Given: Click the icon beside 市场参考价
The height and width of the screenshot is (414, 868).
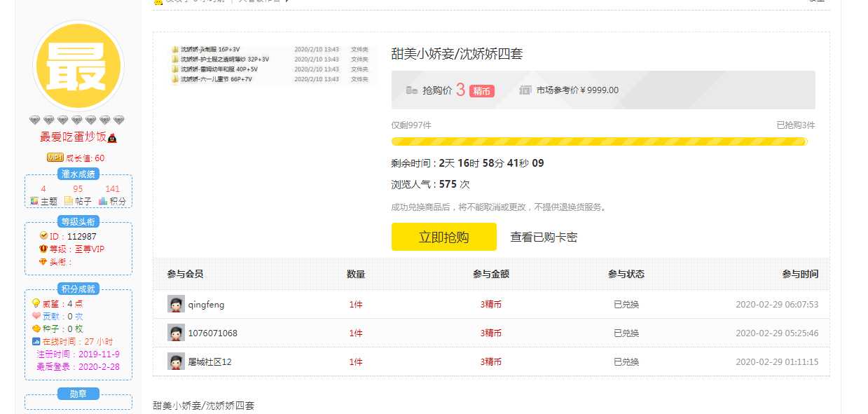Looking at the screenshot, I should (525, 90).
